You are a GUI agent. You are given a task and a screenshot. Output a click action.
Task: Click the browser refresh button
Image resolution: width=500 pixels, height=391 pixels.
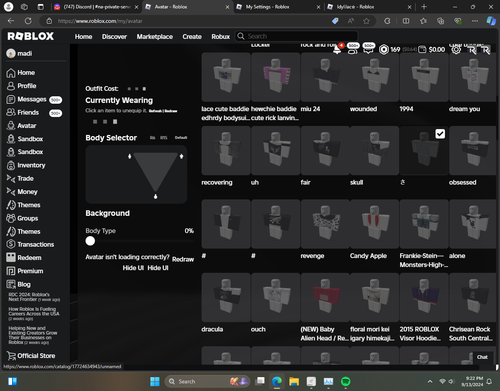point(28,21)
